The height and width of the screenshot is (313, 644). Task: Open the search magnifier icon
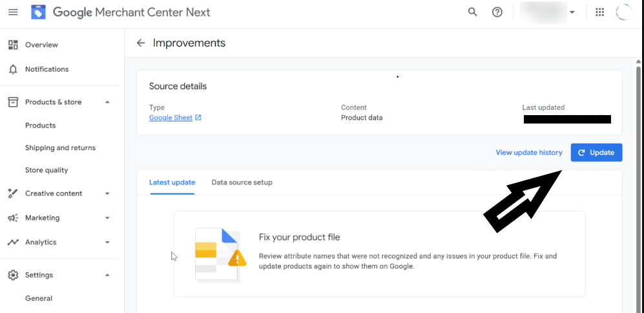473,12
